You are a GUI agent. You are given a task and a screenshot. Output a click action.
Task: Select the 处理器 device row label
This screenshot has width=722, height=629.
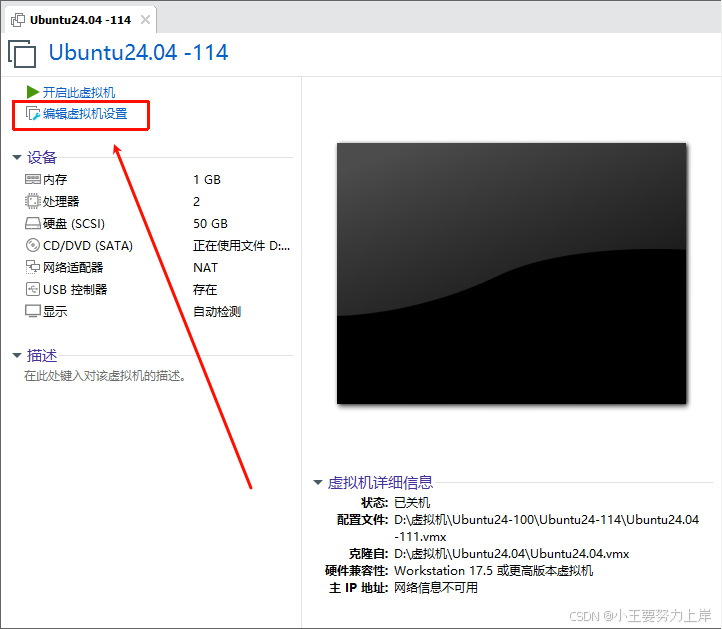(x=61, y=202)
